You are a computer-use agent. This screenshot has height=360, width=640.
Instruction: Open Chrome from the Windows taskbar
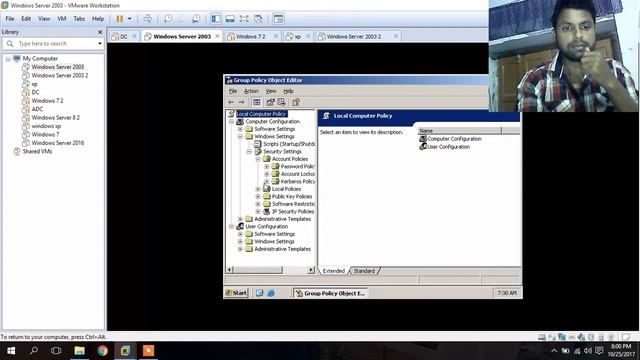tap(102, 351)
